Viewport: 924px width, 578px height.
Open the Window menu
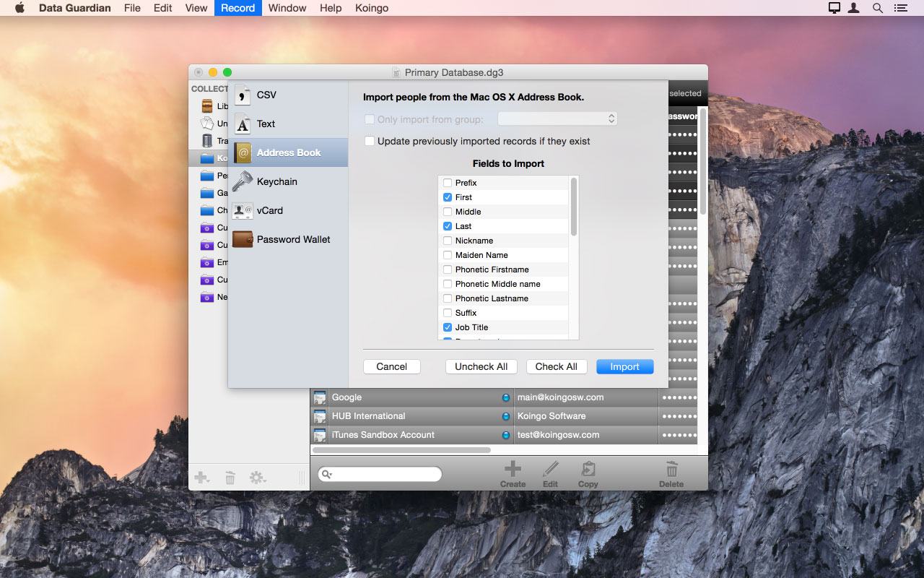click(287, 8)
